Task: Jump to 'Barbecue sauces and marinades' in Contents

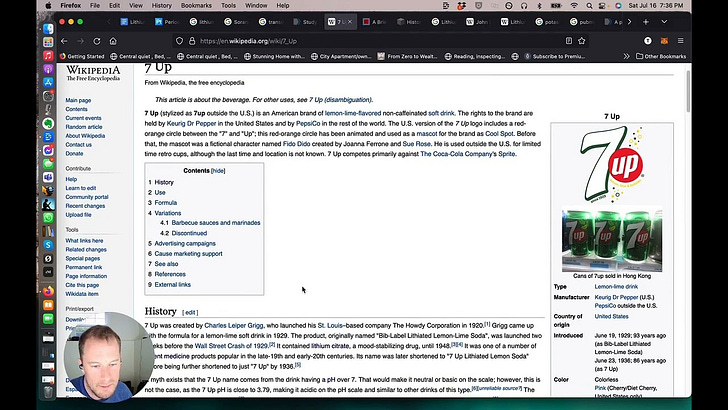Action: [216, 223]
